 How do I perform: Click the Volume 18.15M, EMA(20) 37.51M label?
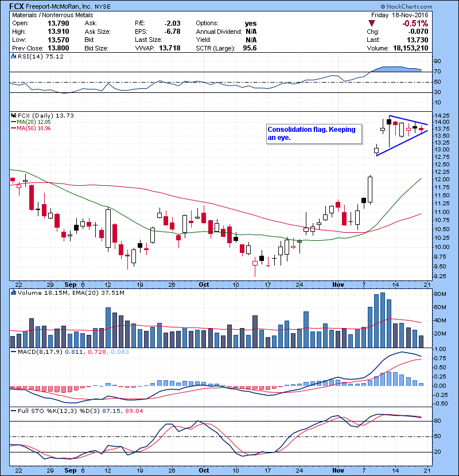[71, 292]
